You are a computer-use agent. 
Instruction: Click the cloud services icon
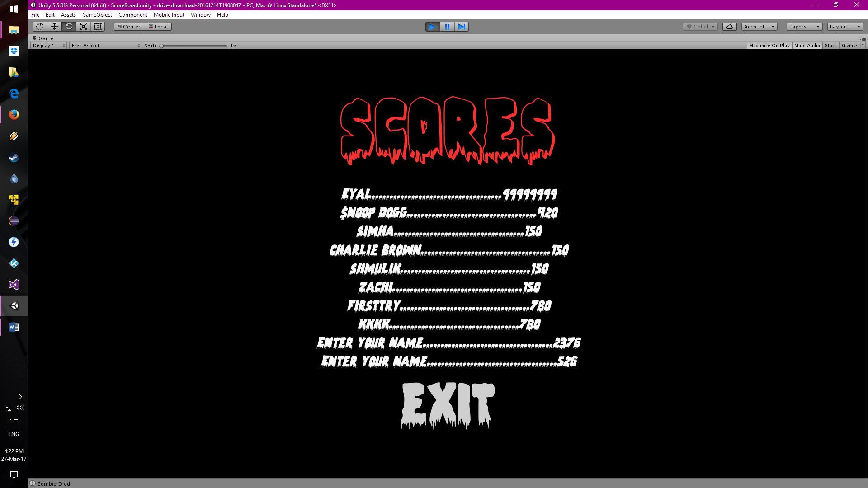[729, 27]
